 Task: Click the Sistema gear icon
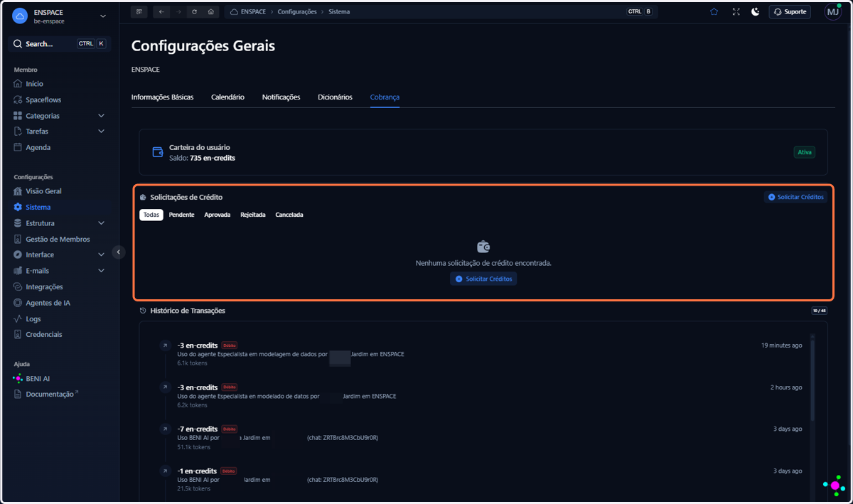tap(18, 208)
